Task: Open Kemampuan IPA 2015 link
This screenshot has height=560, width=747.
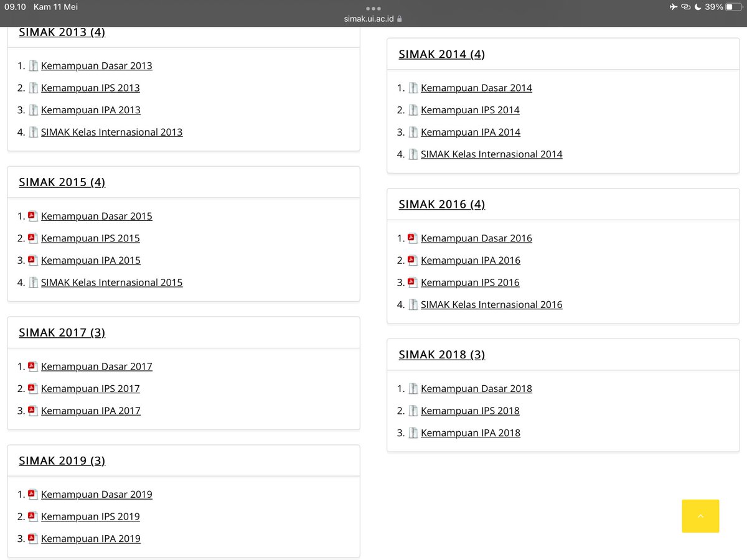Action: (91, 260)
